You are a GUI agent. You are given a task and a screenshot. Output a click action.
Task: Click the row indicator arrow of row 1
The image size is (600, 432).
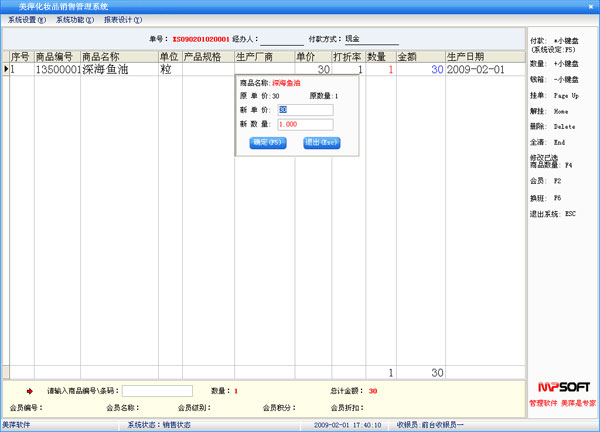coord(6,70)
